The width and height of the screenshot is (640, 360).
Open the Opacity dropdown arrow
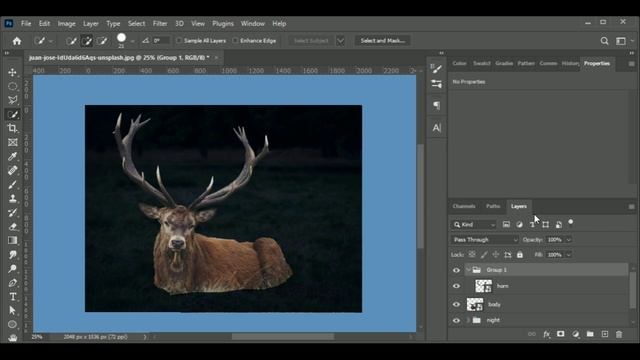click(x=569, y=240)
